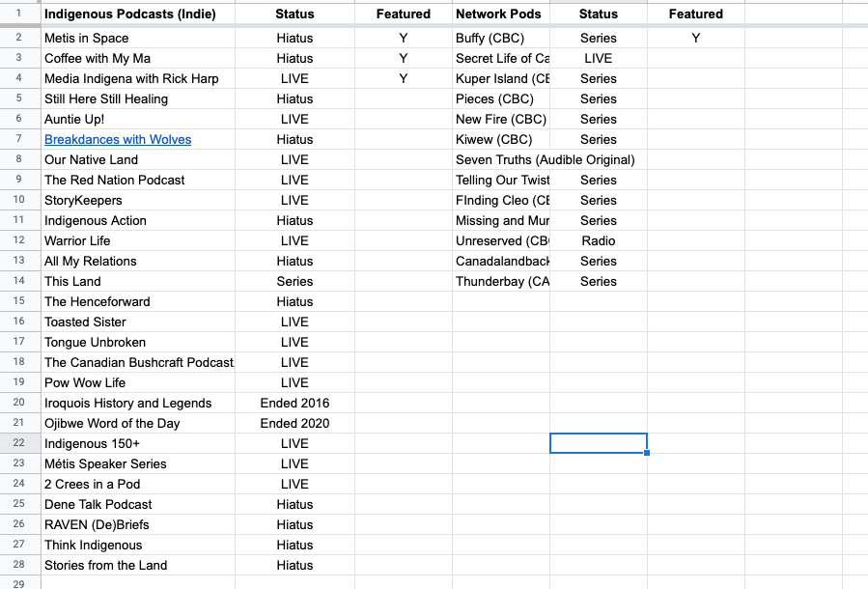Image resolution: width=868 pixels, height=589 pixels.
Task: Select the 'Telling Our Twist' cell
Action: pos(501,180)
